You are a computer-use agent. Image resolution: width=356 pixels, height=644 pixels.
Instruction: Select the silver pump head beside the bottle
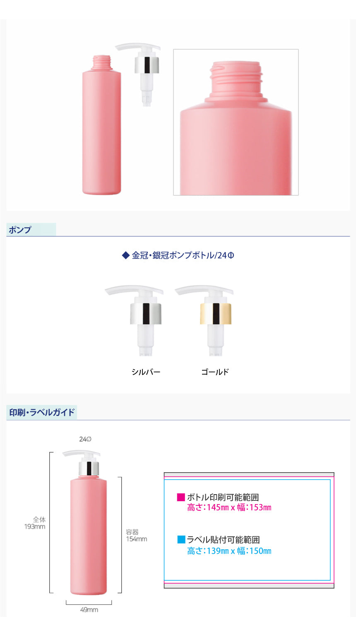pos(139,74)
